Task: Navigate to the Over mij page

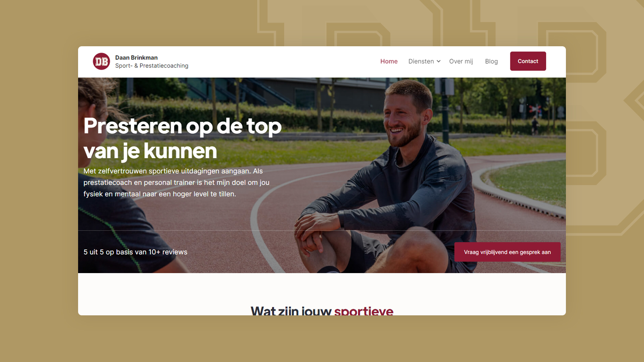Action: pos(461,61)
